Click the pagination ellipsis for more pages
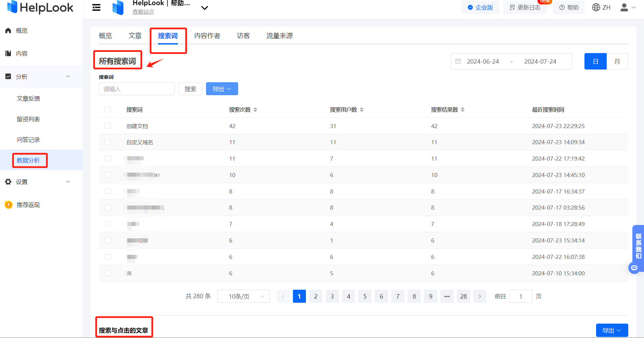The height and width of the screenshot is (338, 644). (x=447, y=296)
